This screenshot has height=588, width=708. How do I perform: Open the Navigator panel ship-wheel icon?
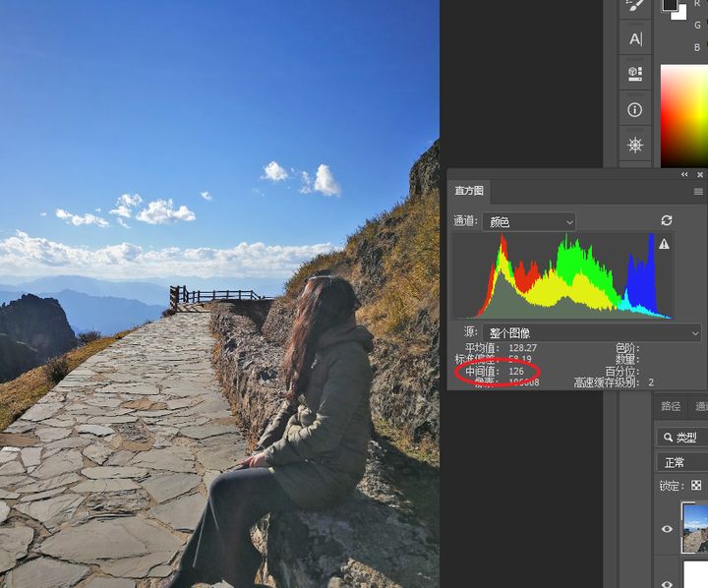[x=635, y=145]
